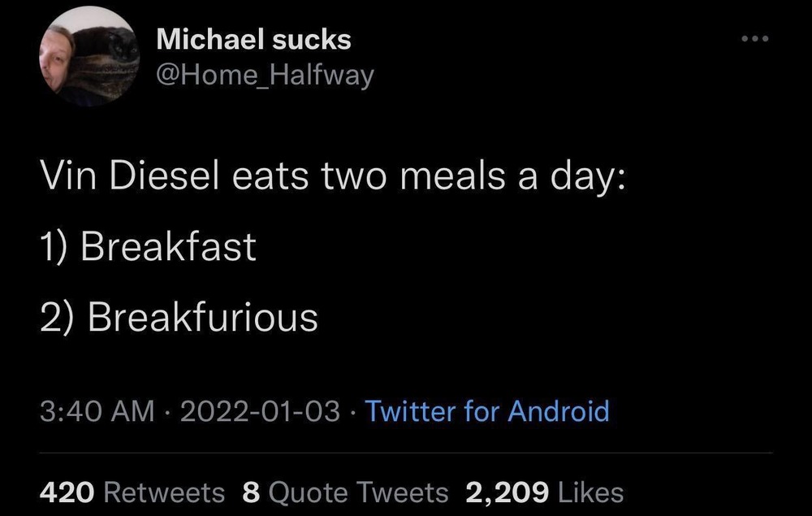Image resolution: width=812 pixels, height=516 pixels.
Task: Click the word 'Android' in the source link
Action: pyautogui.click(x=559, y=411)
